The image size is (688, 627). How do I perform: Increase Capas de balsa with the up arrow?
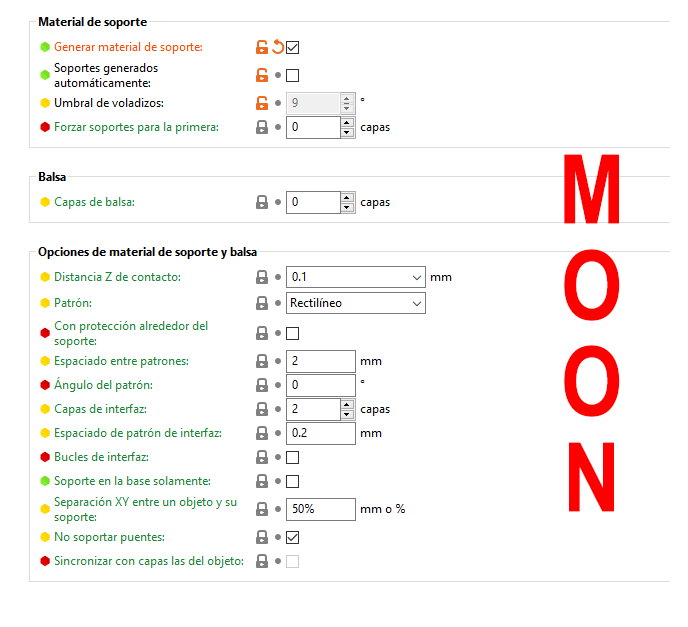[347, 198]
